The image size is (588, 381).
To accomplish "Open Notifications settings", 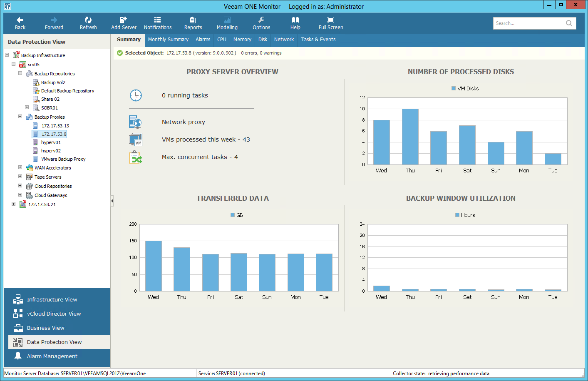I will (158, 23).
